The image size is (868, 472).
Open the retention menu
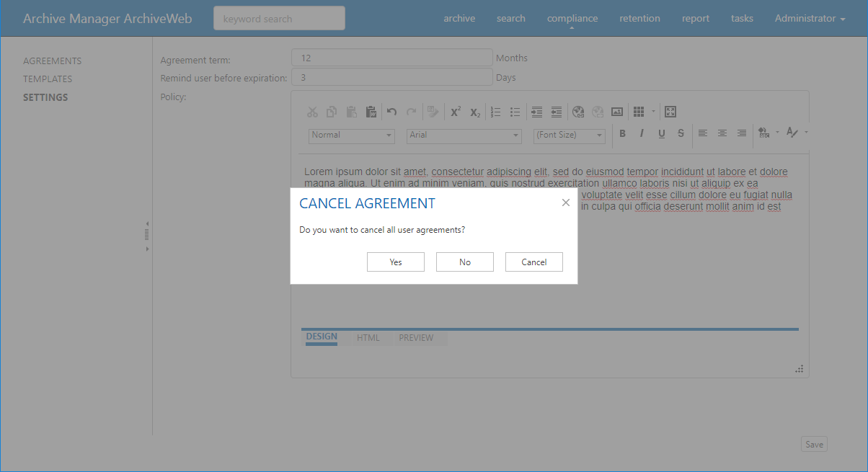(x=639, y=19)
